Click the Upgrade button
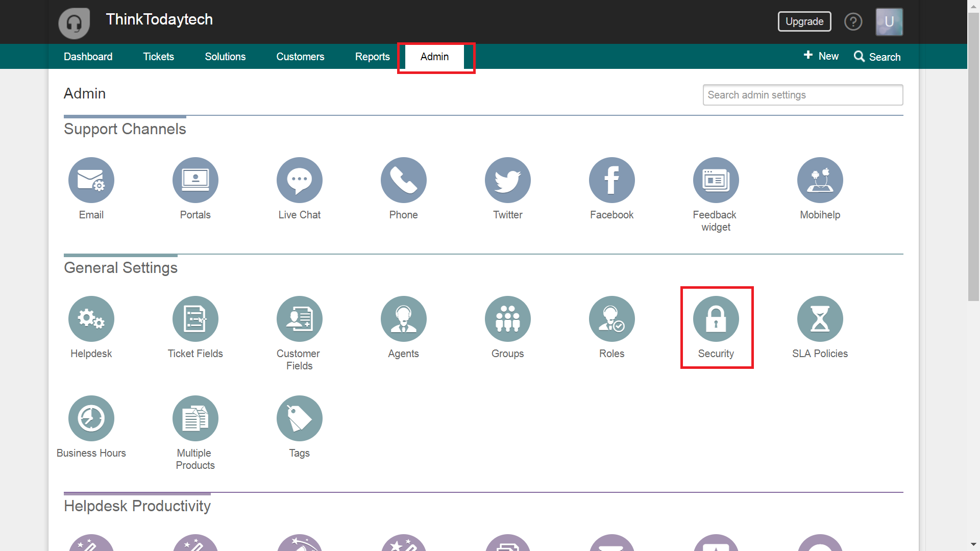 (804, 21)
